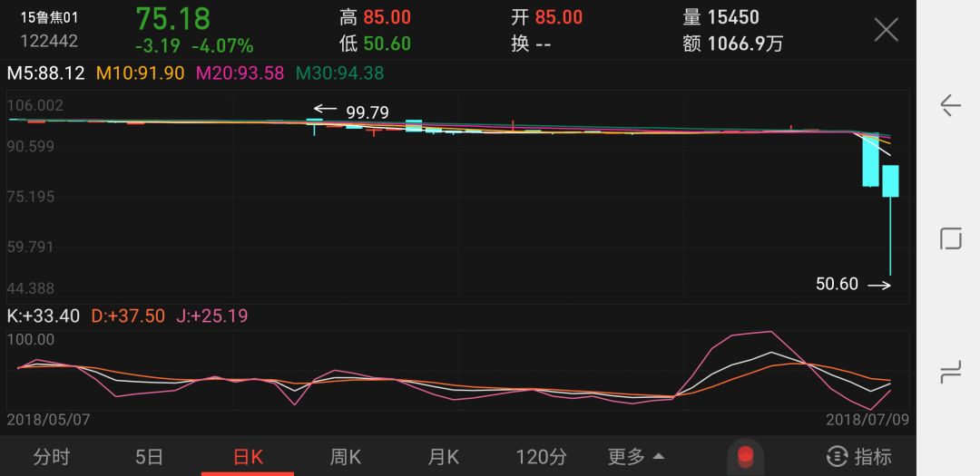Switch to the 5日 tab
980x476 pixels.
coord(149,457)
